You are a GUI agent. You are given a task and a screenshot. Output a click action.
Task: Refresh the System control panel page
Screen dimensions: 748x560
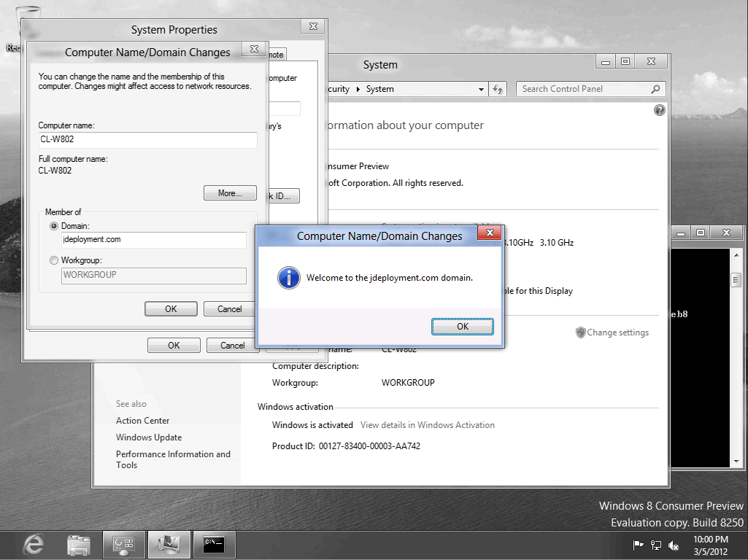pyautogui.click(x=498, y=89)
